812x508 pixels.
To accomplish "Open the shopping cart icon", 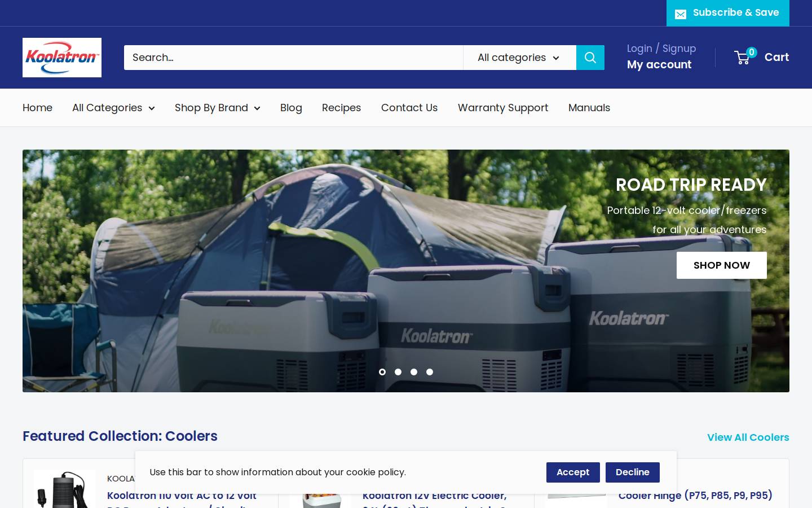I will click(x=742, y=58).
